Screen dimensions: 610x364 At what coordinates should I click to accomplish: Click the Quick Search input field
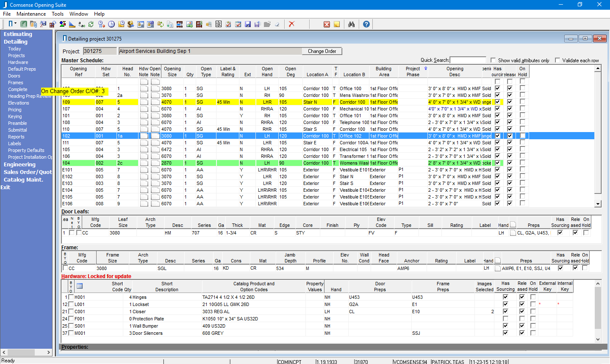pos(468,60)
